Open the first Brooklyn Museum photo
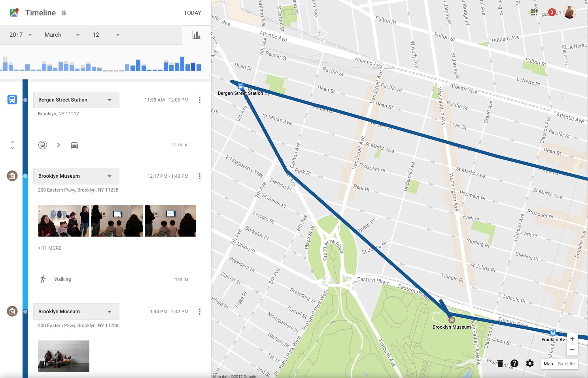 (x=64, y=221)
